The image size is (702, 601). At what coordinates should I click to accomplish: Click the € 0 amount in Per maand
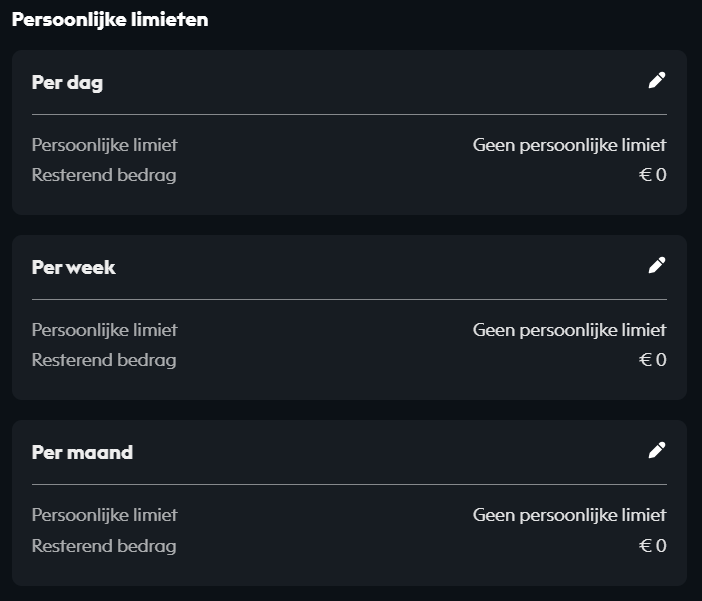(x=653, y=546)
